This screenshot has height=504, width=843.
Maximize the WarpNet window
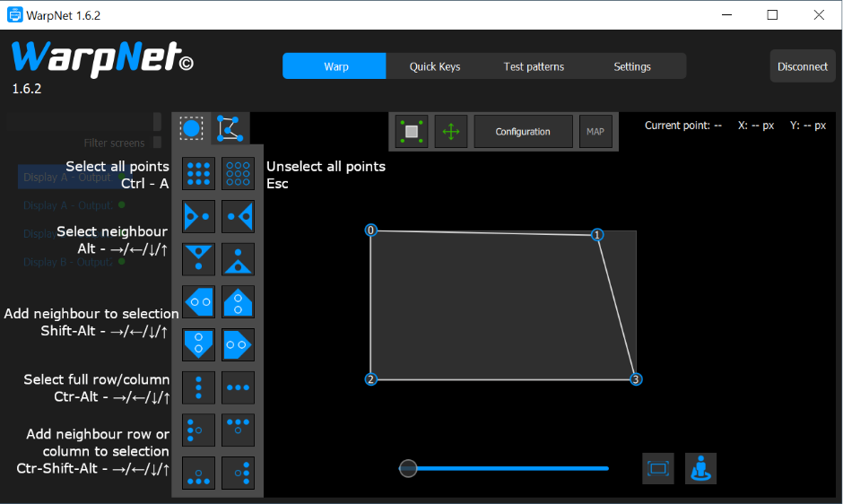[x=772, y=14]
